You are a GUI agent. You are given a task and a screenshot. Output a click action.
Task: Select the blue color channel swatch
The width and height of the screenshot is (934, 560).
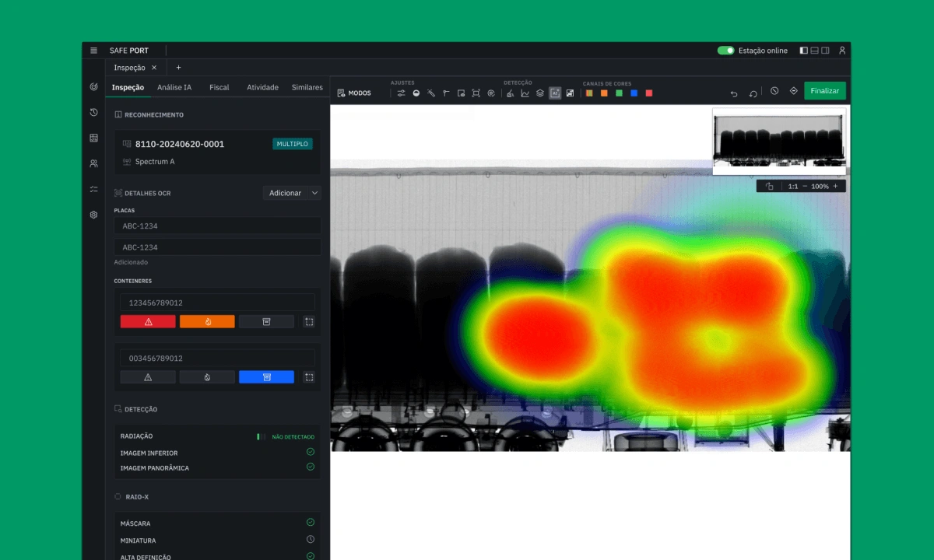634,93
